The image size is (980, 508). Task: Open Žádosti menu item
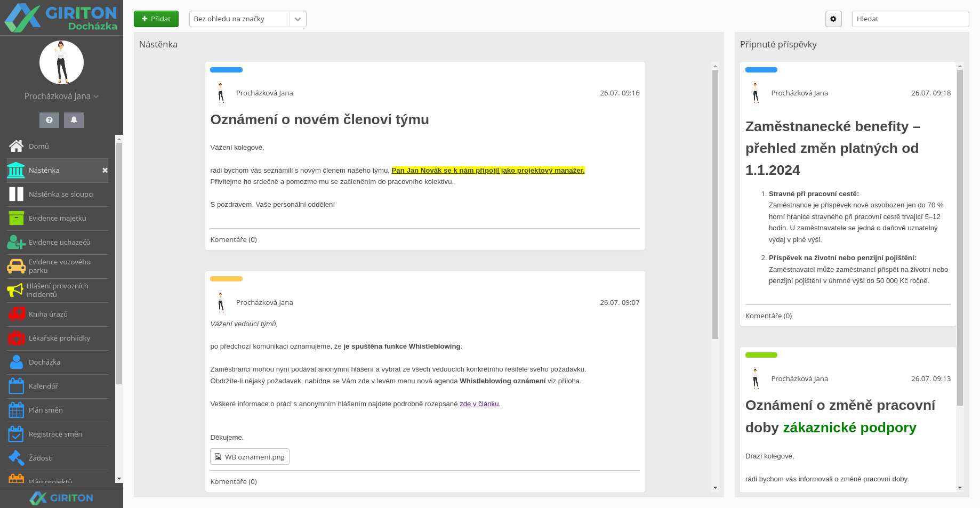58,458
